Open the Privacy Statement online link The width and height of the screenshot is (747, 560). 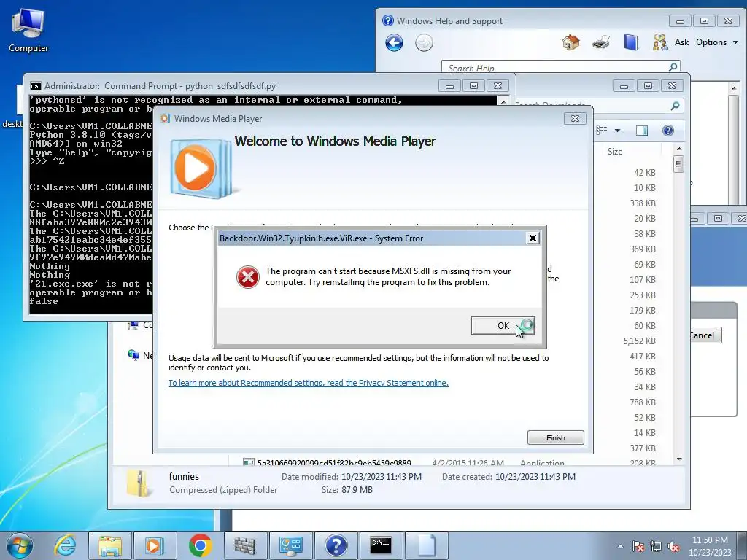pyautogui.click(x=309, y=383)
